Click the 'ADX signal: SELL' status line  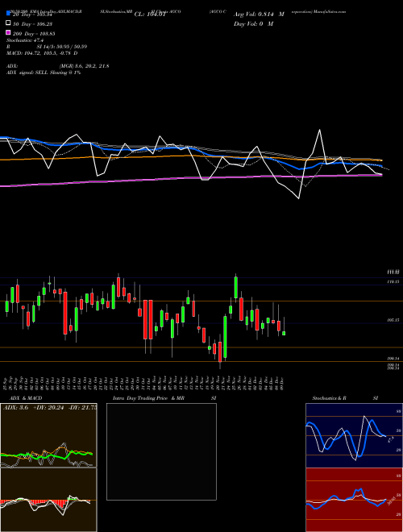click(x=44, y=73)
